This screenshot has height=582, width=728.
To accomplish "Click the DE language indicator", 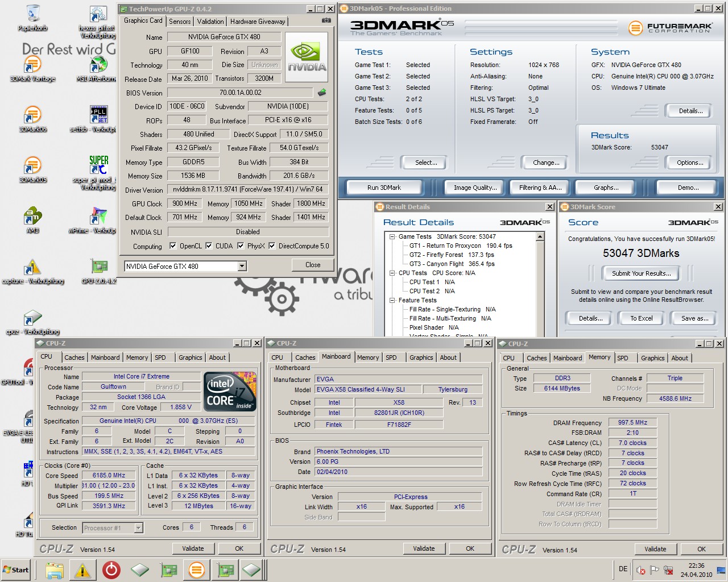I will [623, 569].
